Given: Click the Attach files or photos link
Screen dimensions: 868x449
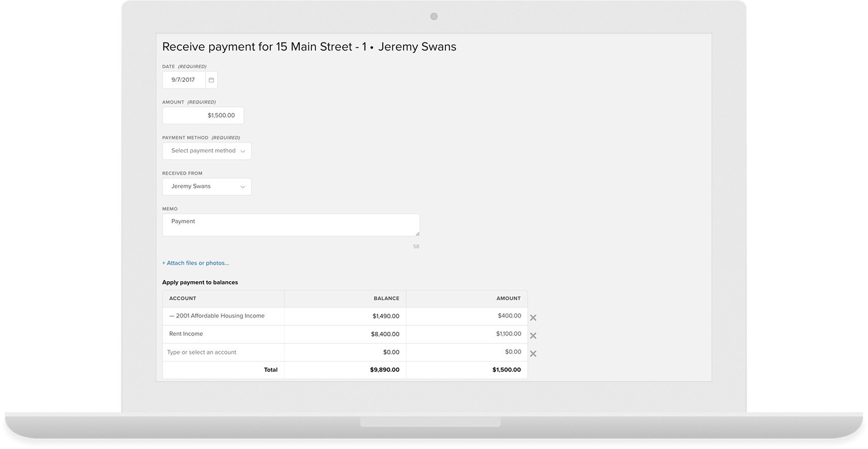Looking at the screenshot, I should [195, 263].
